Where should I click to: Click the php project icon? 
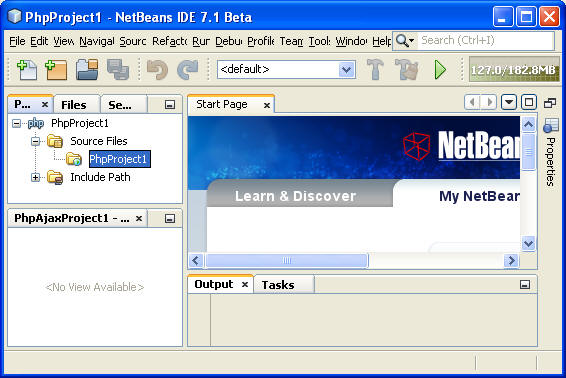click(36, 123)
